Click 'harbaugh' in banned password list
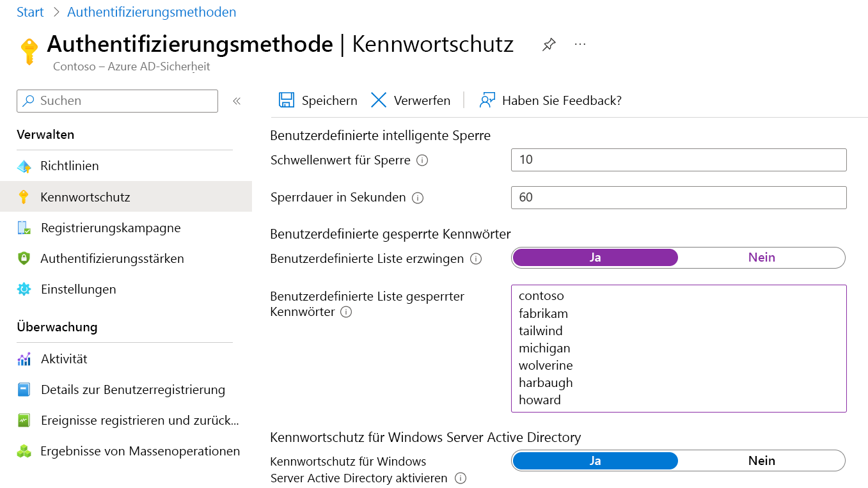Screen dimensions: 868x488 point(546,382)
